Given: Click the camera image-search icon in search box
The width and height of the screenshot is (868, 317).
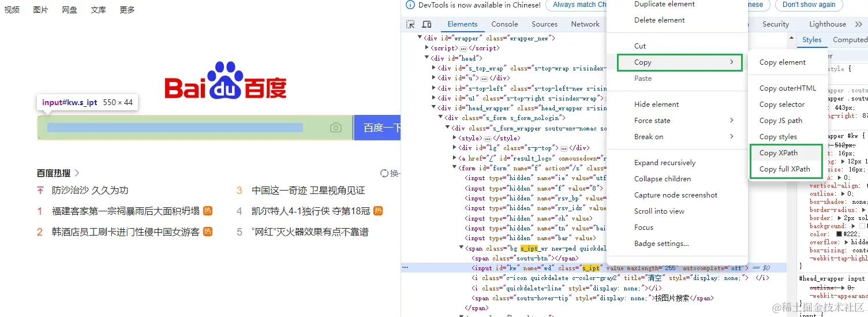Looking at the screenshot, I should 336,128.
